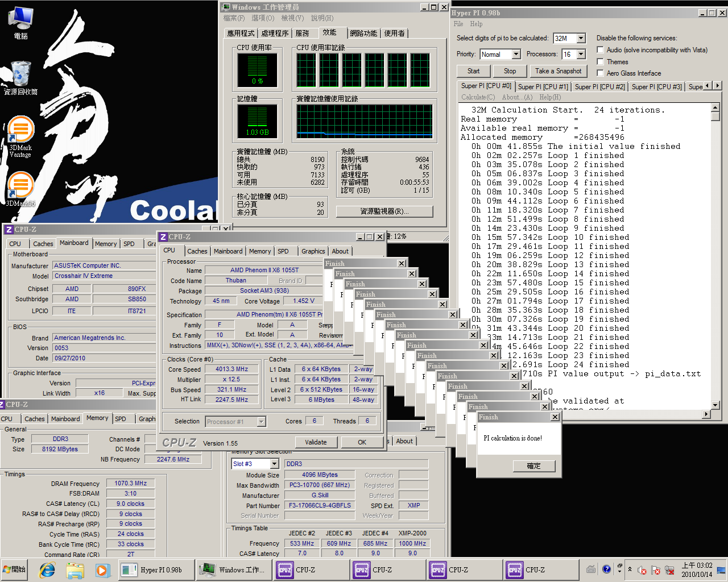Open the Priority Normal dropdown

[x=516, y=54]
